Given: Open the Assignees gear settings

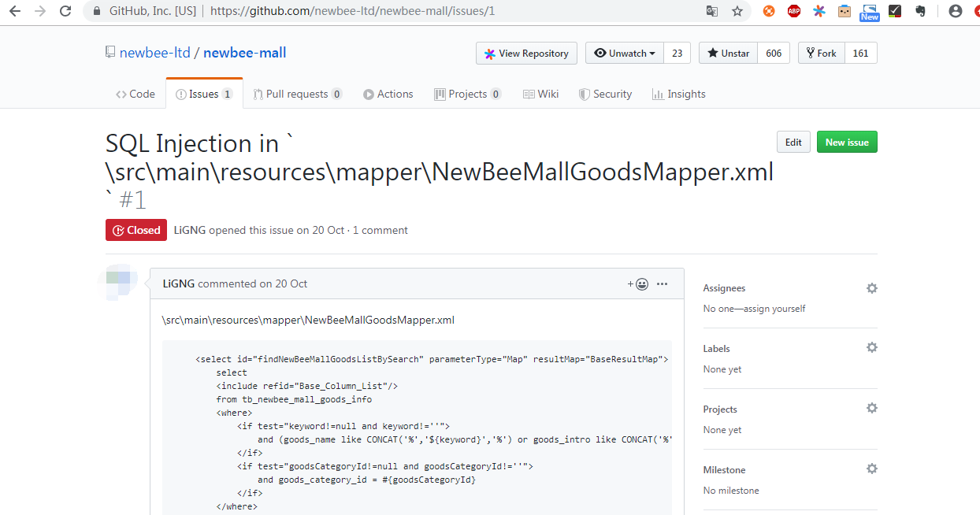Looking at the screenshot, I should 871,288.
